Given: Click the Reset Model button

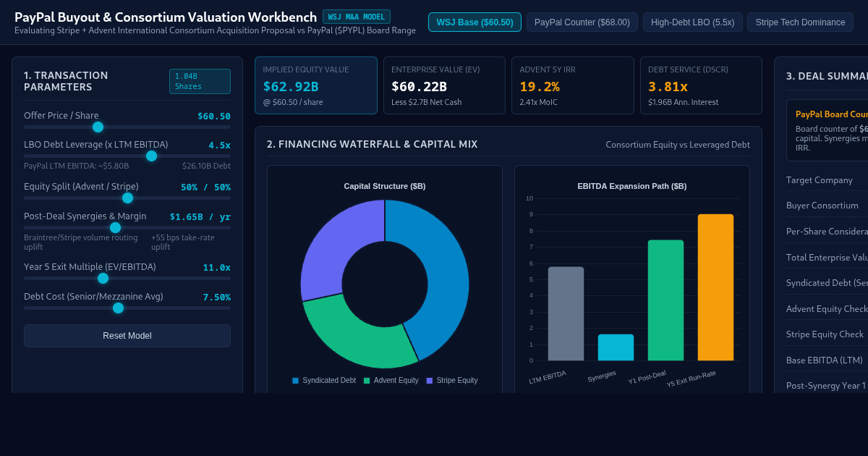Looking at the screenshot, I should (127, 336).
